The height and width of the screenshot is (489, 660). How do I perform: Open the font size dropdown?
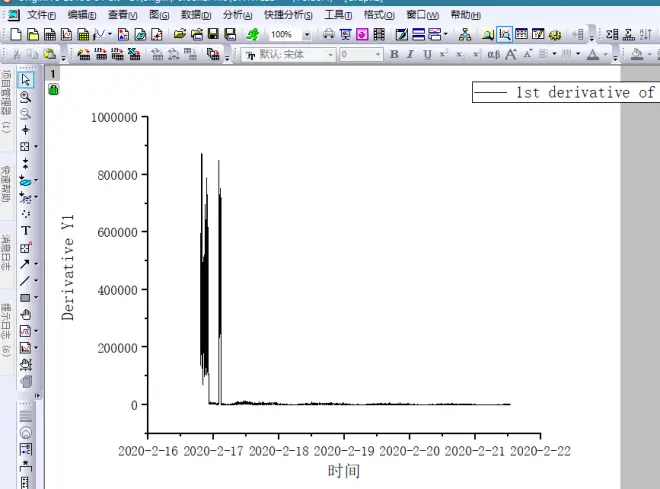tap(378, 55)
